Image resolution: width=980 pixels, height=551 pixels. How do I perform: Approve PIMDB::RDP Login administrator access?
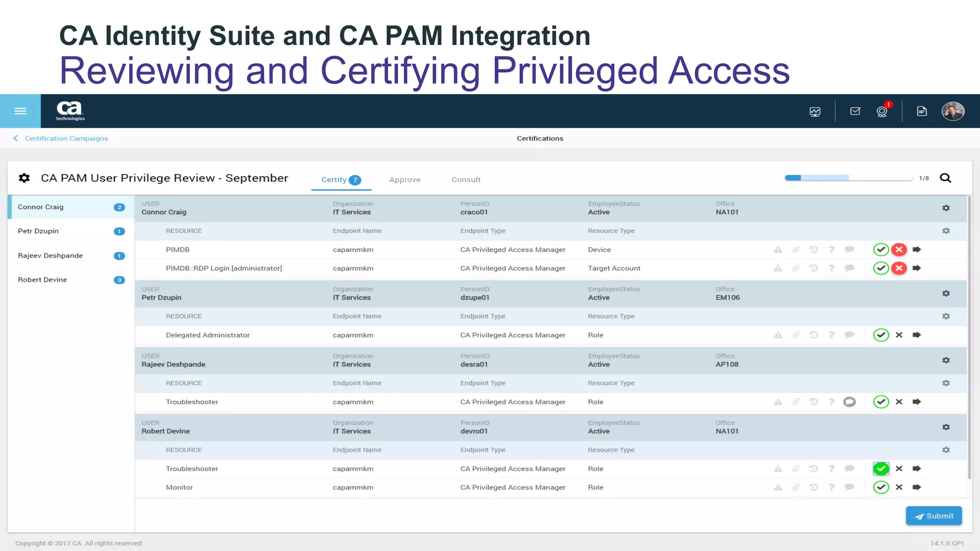(x=881, y=268)
